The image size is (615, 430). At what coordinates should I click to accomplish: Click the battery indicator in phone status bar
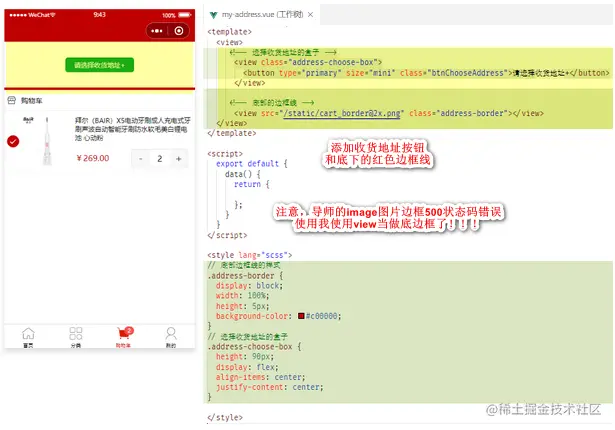click(184, 15)
